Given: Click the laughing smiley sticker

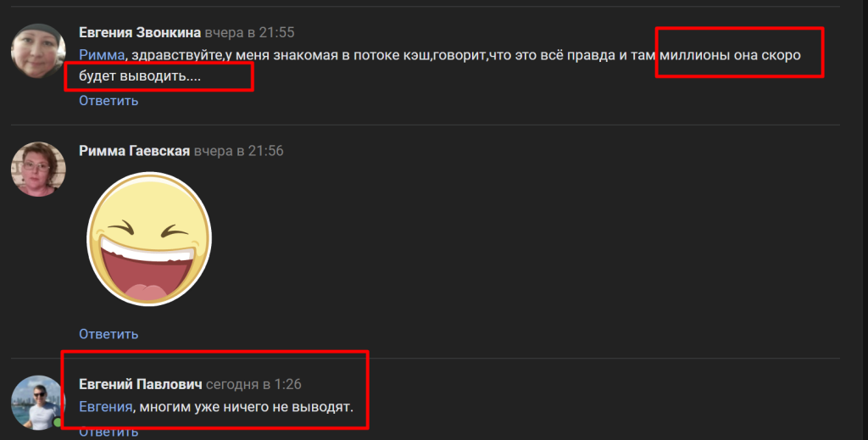Looking at the screenshot, I should click(149, 239).
